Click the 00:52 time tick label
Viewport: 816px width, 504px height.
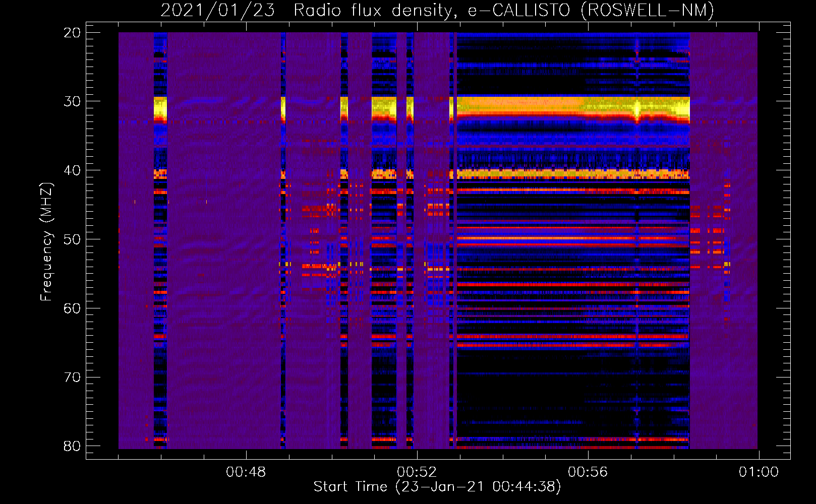tap(417, 472)
